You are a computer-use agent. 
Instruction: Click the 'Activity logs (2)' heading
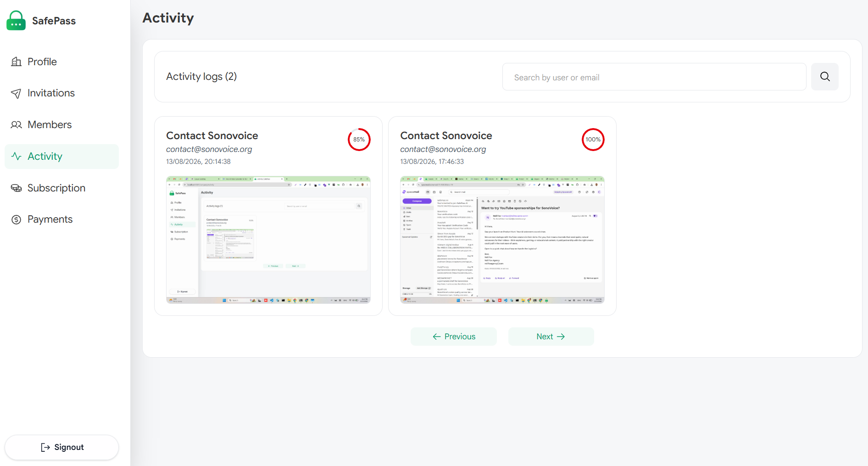point(201,76)
